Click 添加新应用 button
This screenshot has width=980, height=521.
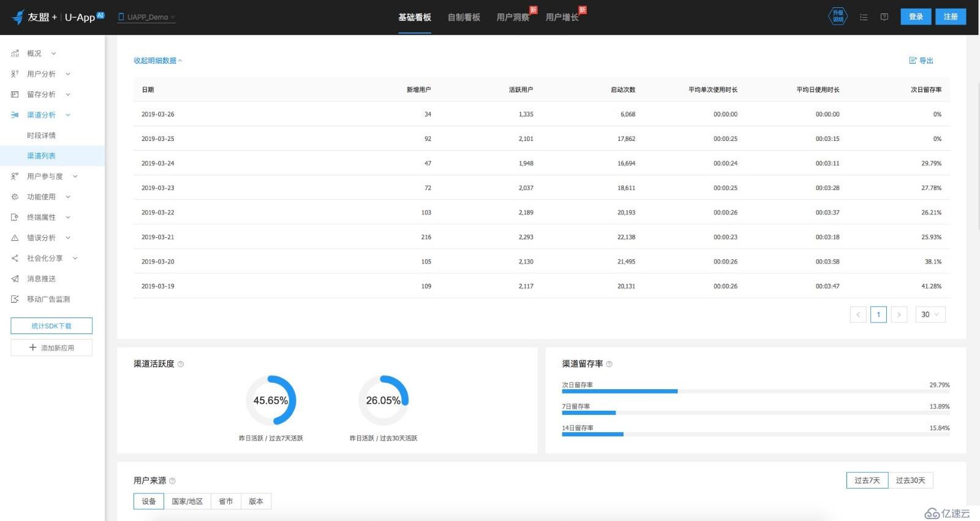pyautogui.click(x=51, y=348)
